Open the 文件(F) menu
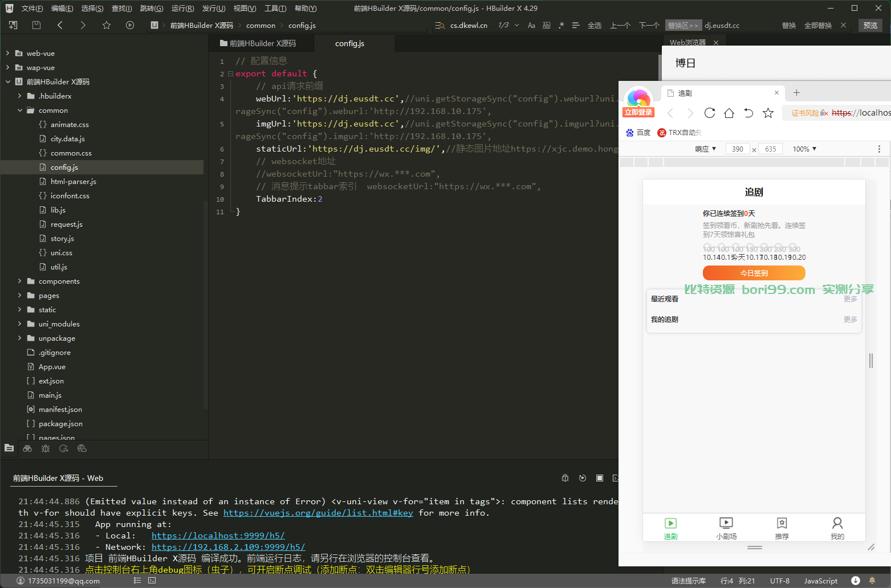Image resolution: width=891 pixels, height=588 pixels. pos(32,9)
